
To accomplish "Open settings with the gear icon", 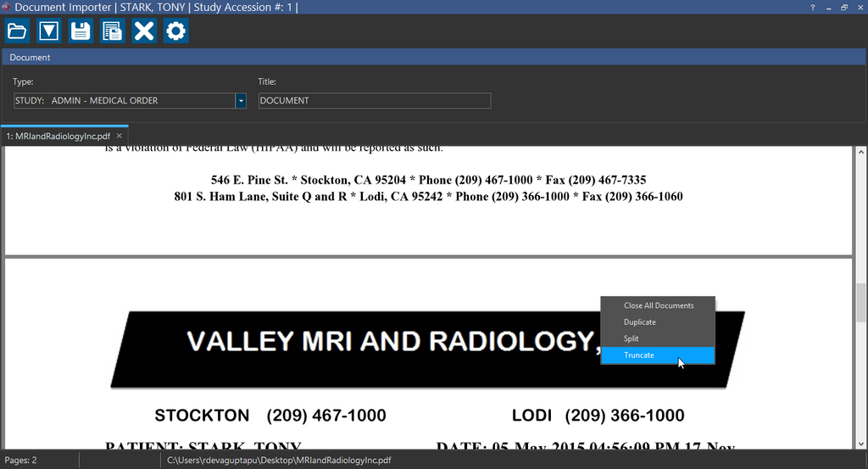I will [175, 31].
